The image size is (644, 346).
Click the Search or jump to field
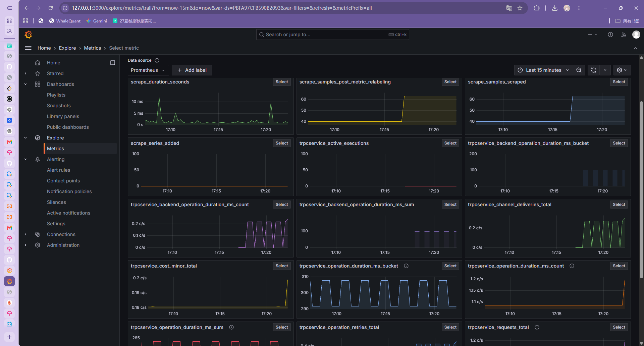332,35
